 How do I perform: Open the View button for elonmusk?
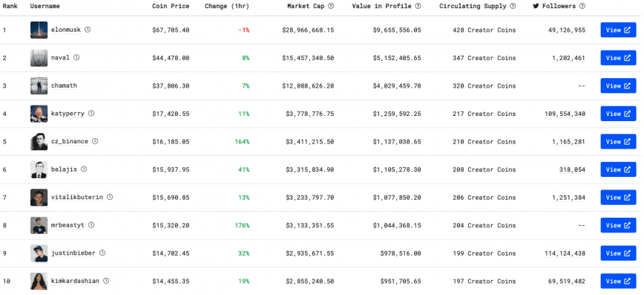coord(618,30)
